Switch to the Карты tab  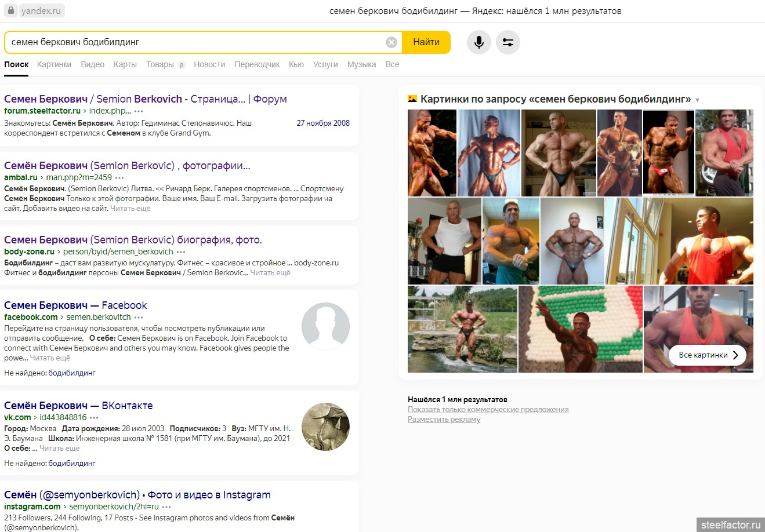(125, 64)
